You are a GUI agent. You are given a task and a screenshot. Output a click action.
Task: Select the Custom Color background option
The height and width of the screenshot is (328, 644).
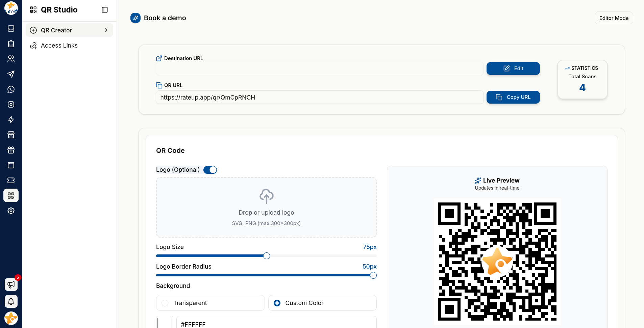pos(322,303)
